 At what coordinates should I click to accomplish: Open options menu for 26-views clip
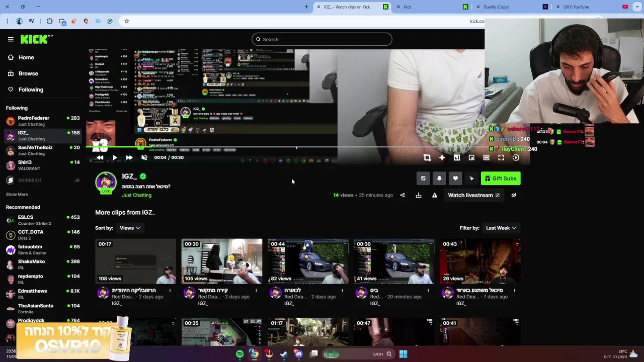[x=514, y=290]
